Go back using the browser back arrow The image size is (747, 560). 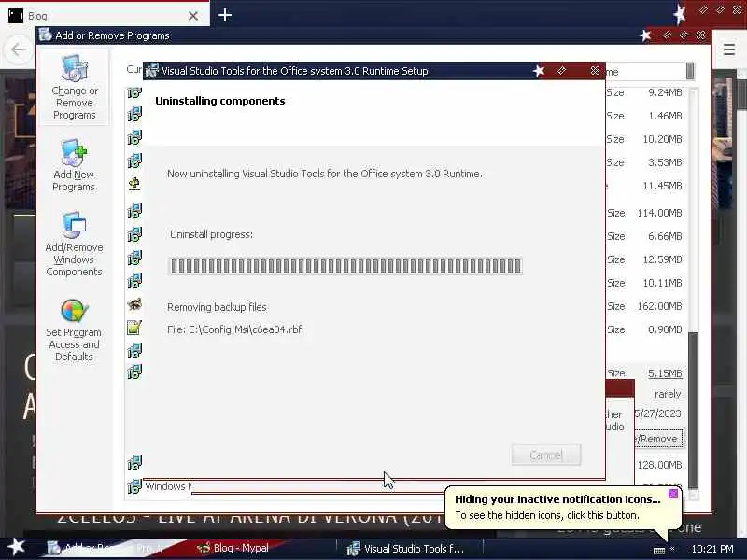(19, 49)
